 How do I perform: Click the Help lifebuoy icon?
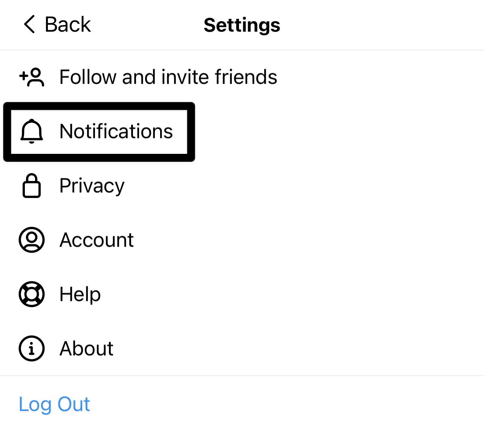click(32, 294)
